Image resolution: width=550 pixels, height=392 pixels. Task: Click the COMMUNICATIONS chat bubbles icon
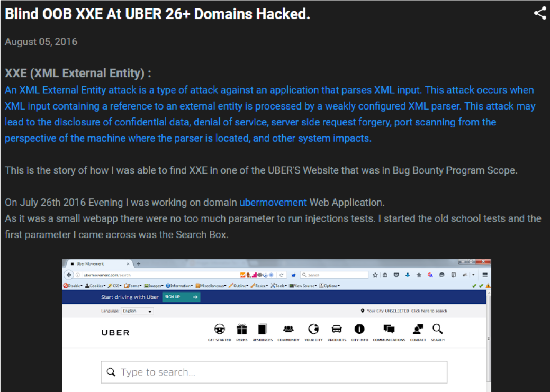[x=389, y=329]
